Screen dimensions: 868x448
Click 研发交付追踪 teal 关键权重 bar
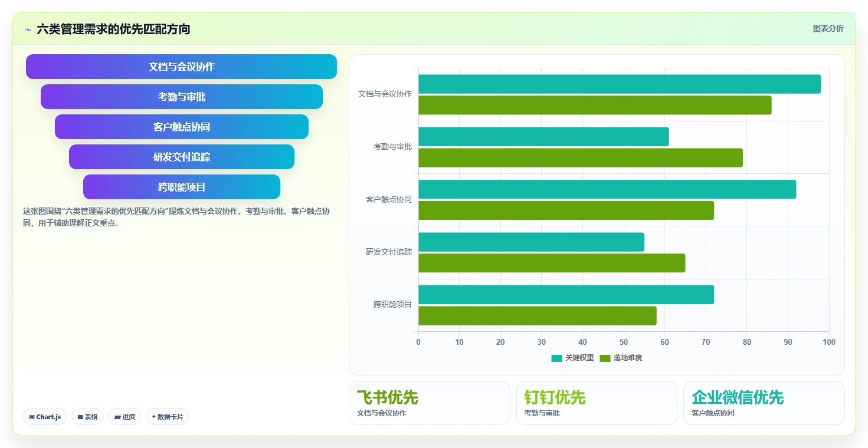531,242
